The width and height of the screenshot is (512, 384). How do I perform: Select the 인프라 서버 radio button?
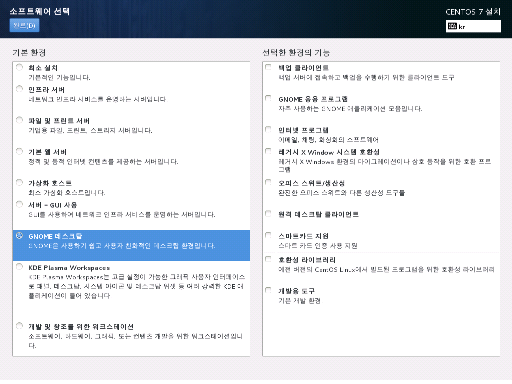pyautogui.click(x=19, y=89)
